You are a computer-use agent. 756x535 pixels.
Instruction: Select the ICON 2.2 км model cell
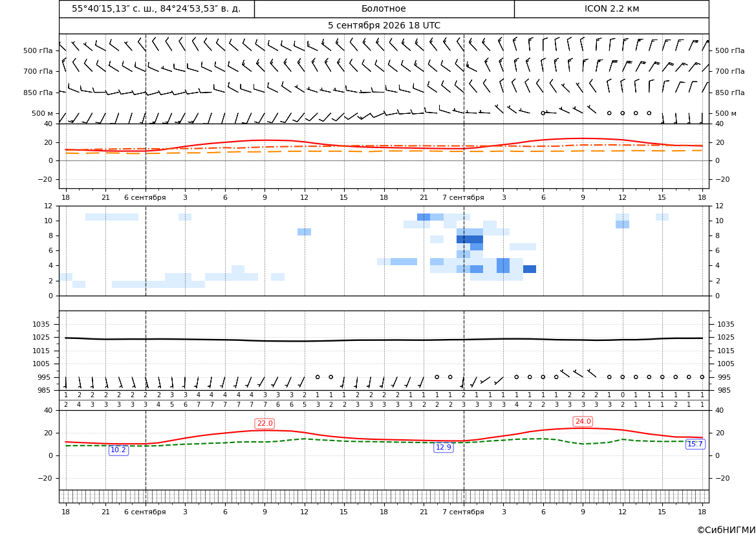pos(611,8)
